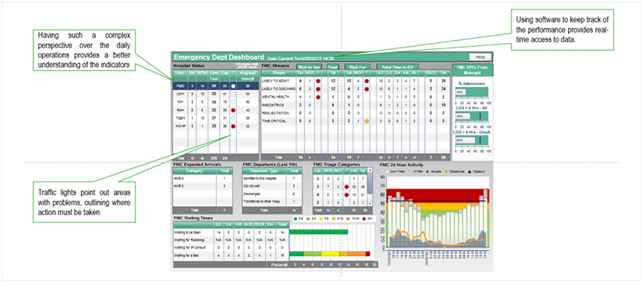Click down arrow of Triage Categories scrollbar

point(371,203)
